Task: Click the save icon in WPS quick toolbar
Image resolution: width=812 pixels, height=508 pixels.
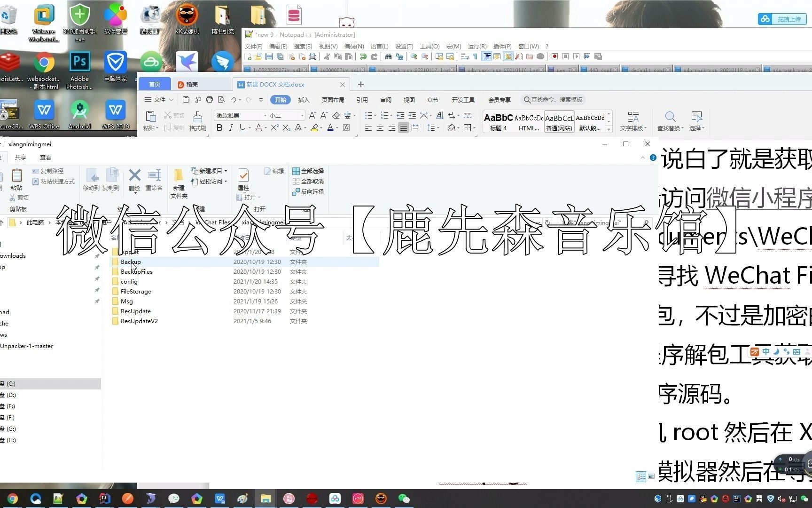Action: (x=186, y=100)
